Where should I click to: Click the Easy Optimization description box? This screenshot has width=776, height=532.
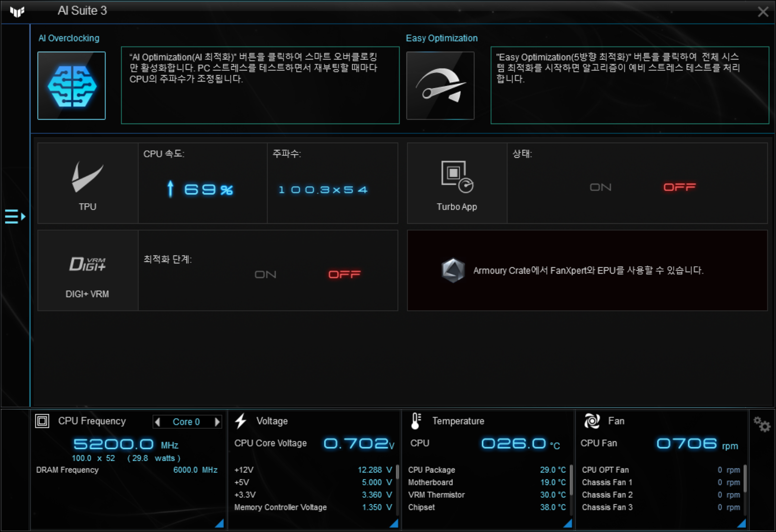click(x=630, y=85)
